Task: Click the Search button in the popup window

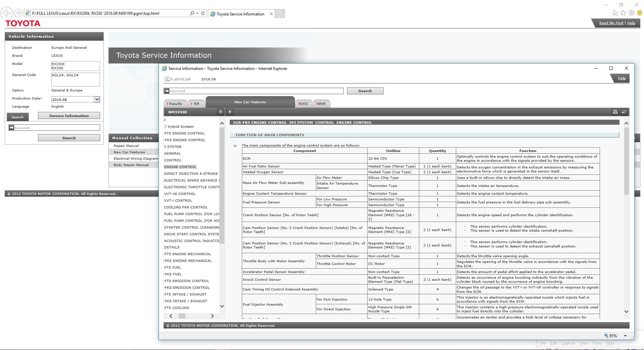Action: (x=365, y=91)
